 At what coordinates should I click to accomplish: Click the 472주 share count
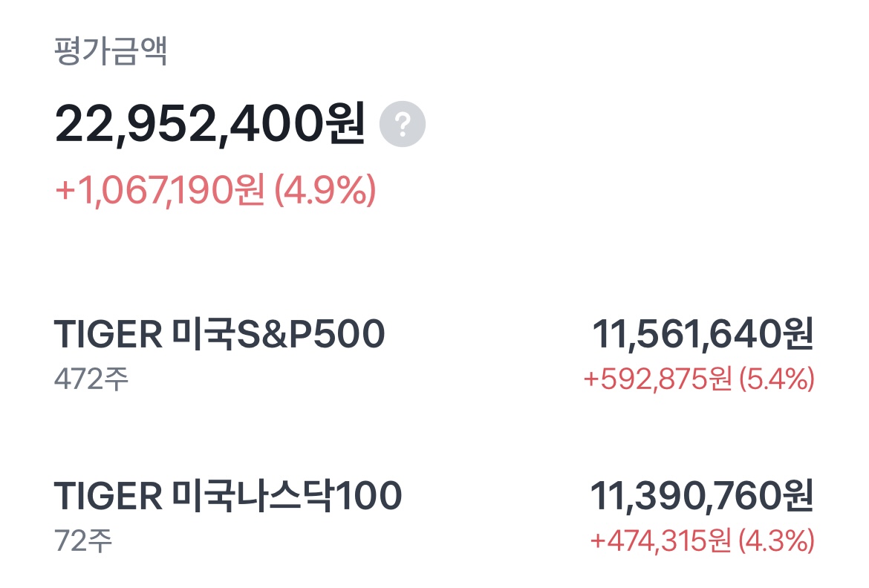[x=91, y=379]
